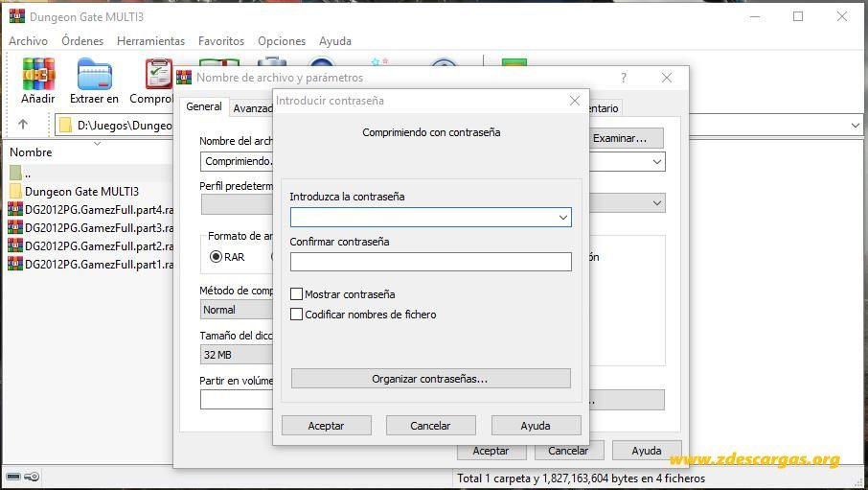
Task: Expand the archive name dropdown below Examinar
Action: 656,162
